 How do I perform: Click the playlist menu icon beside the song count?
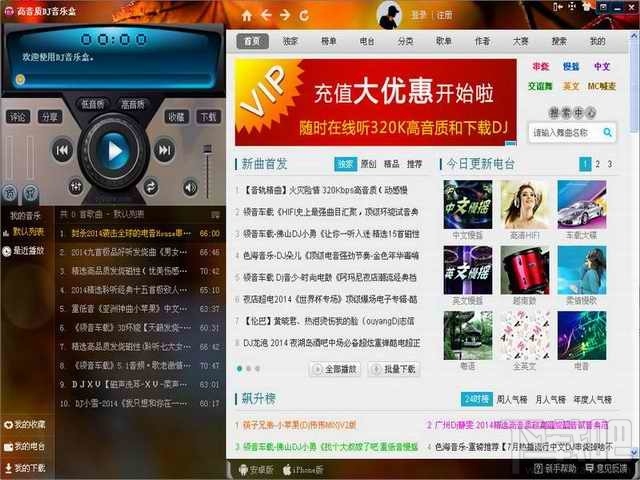(x=215, y=214)
